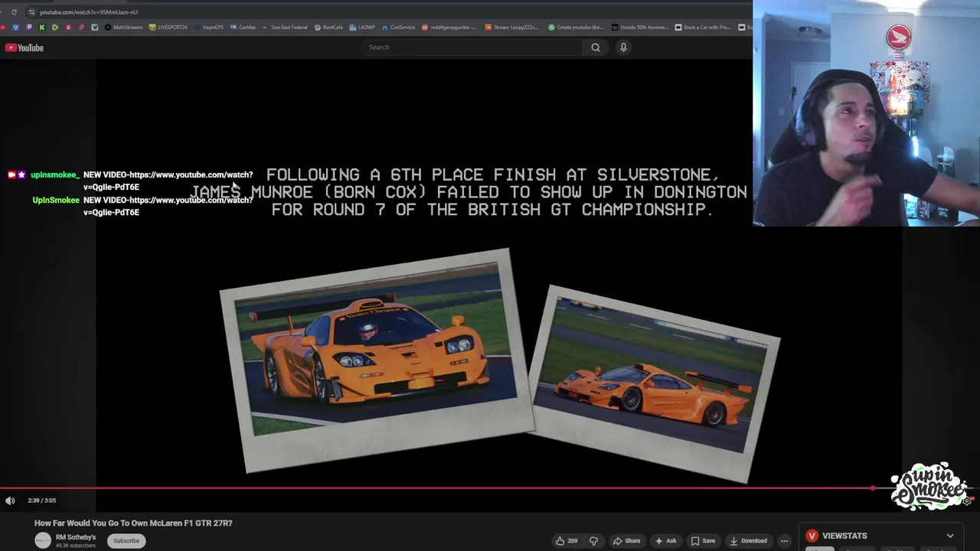The image size is (980, 551).
Task: Open the video player settings gear
Action: (967, 500)
